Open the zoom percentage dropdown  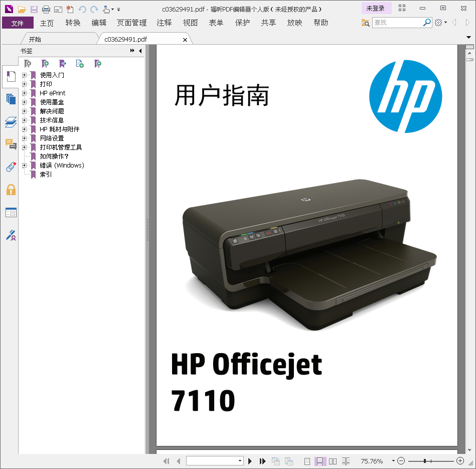click(x=393, y=461)
